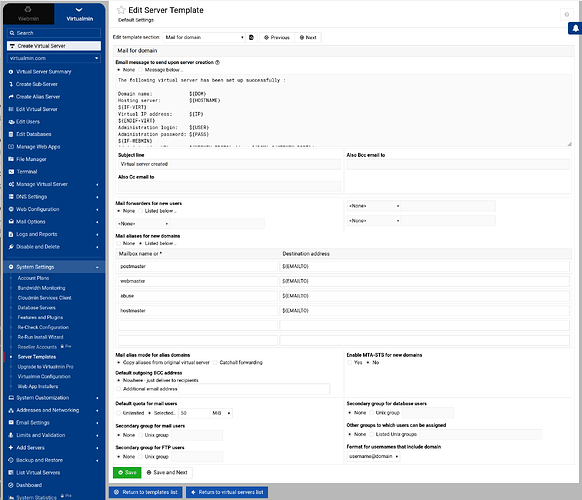The image size is (582, 500).
Task: Click the Save button
Action: click(127, 473)
